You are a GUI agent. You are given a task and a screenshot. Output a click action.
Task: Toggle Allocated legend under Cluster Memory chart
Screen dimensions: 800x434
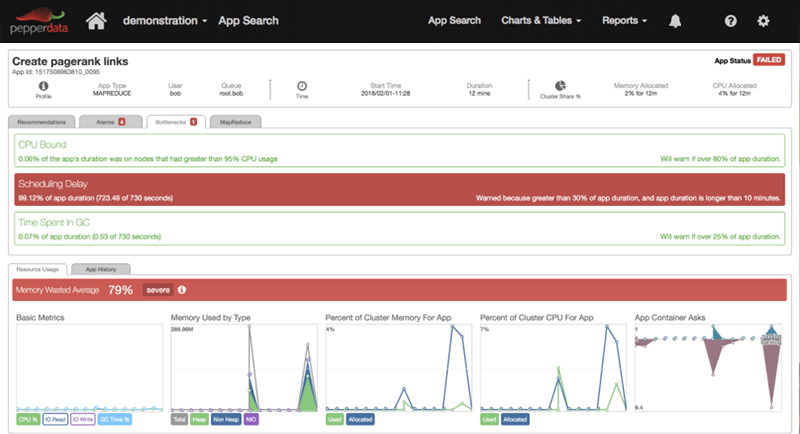pyautogui.click(x=360, y=419)
